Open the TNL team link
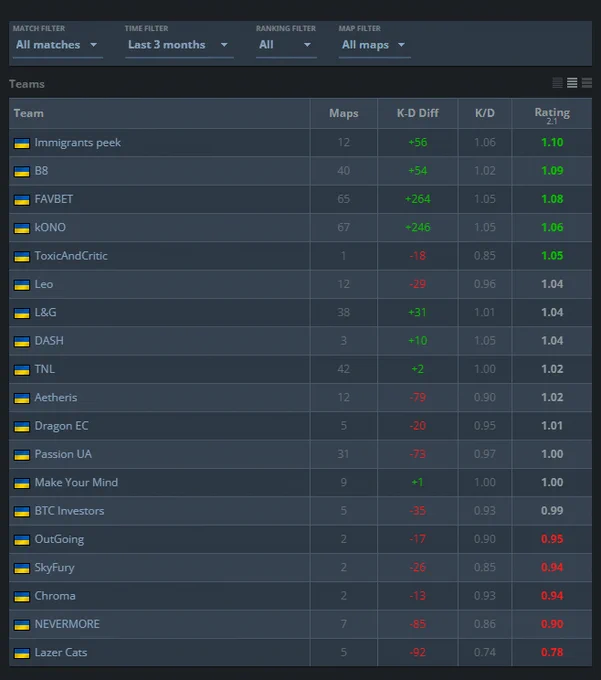 tap(45, 369)
